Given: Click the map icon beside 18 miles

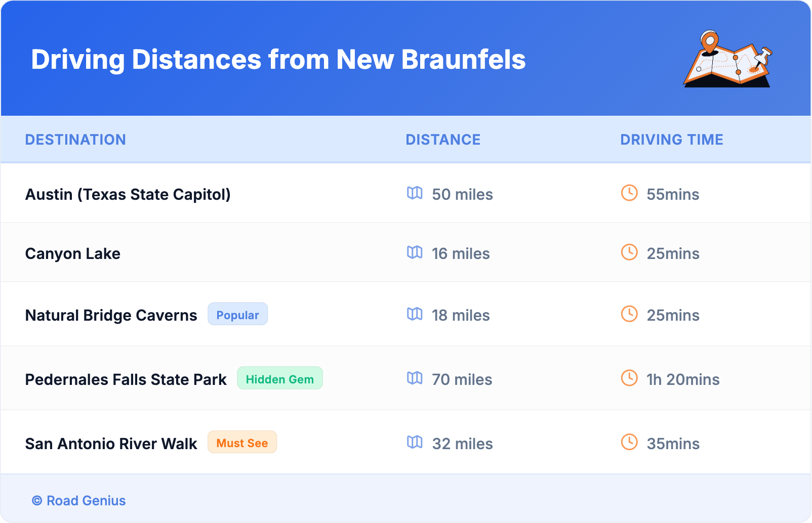Looking at the screenshot, I should pos(415,314).
